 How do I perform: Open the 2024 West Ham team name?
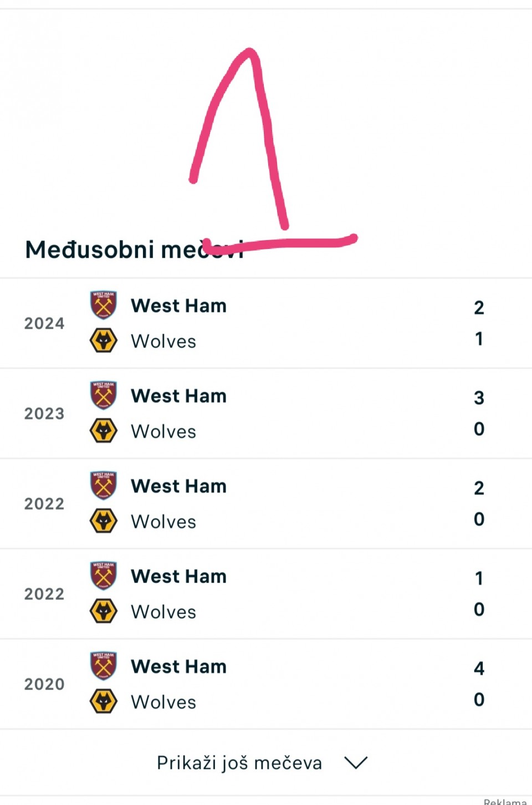click(x=178, y=306)
